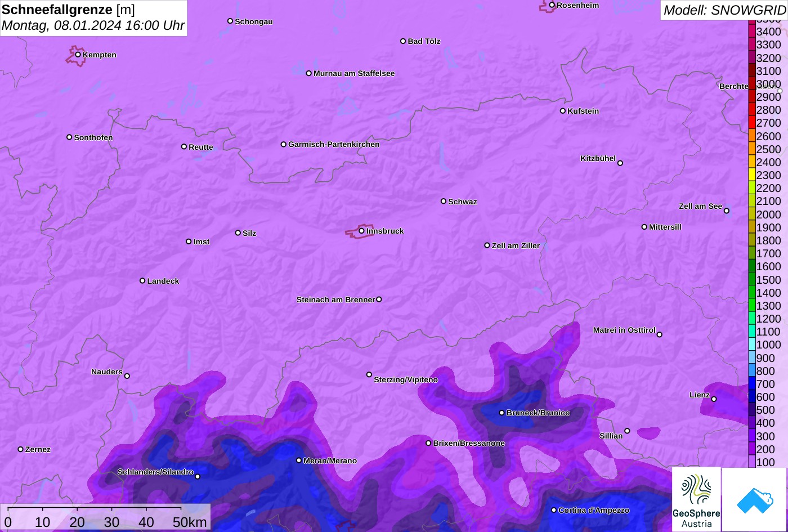Image resolution: width=788 pixels, height=532 pixels.
Task: Select the Sterzing/Vipiteno label
Action: tap(406, 379)
